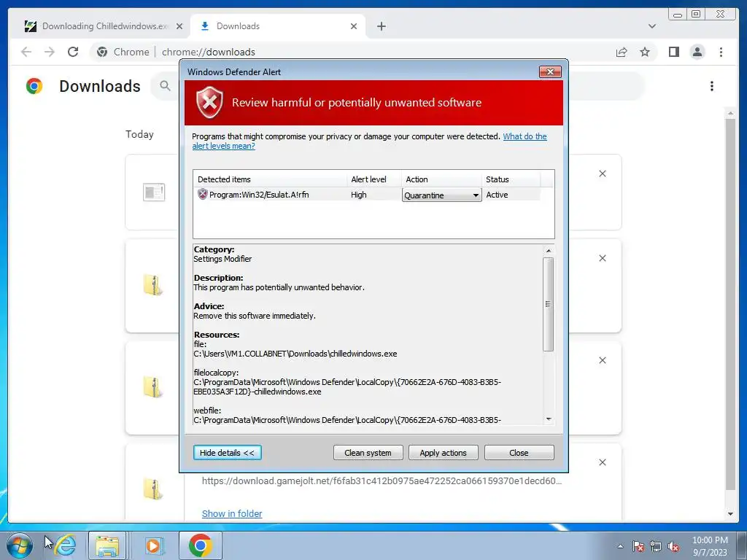
Task: Click the red shield alert icon
Action: [x=209, y=102]
